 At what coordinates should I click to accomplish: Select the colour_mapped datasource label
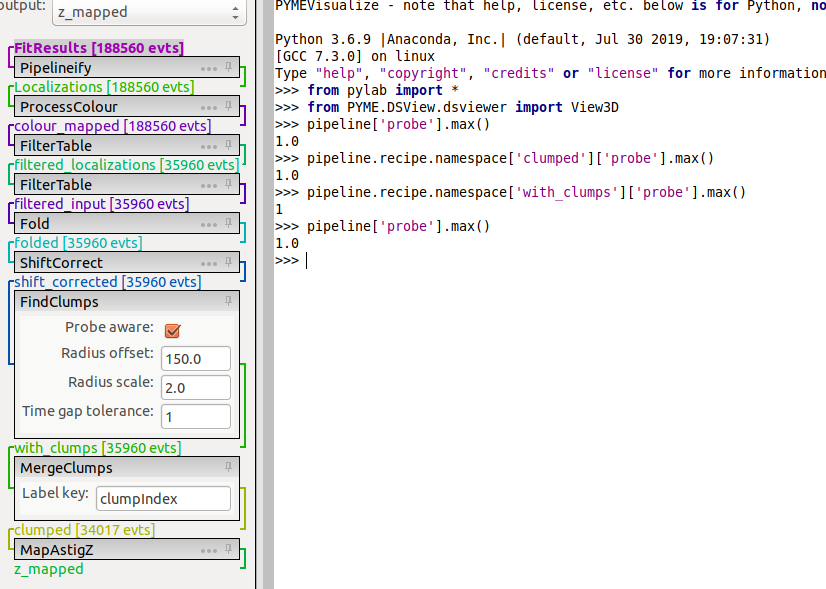pos(112,126)
